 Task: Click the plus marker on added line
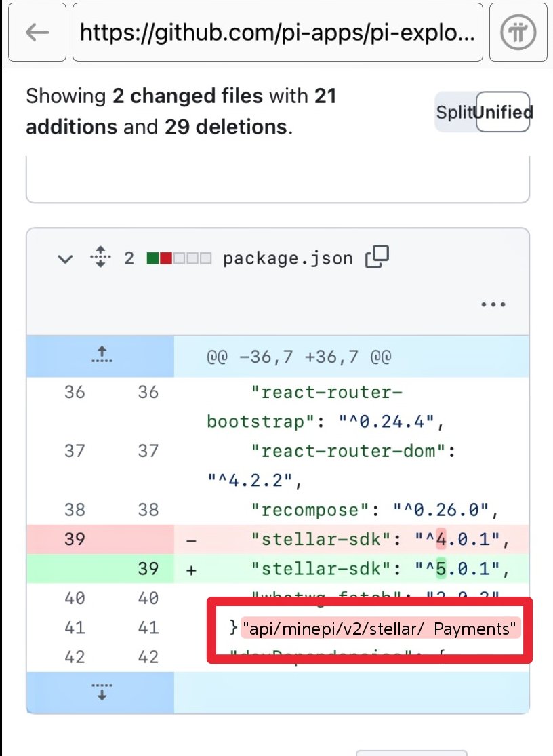pyautogui.click(x=191, y=570)
